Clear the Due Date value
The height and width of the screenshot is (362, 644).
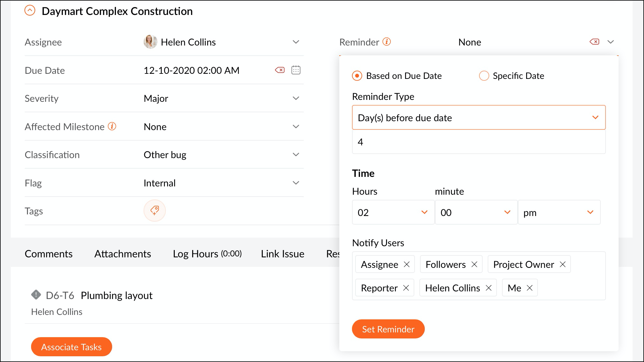[x=280, y=70]
